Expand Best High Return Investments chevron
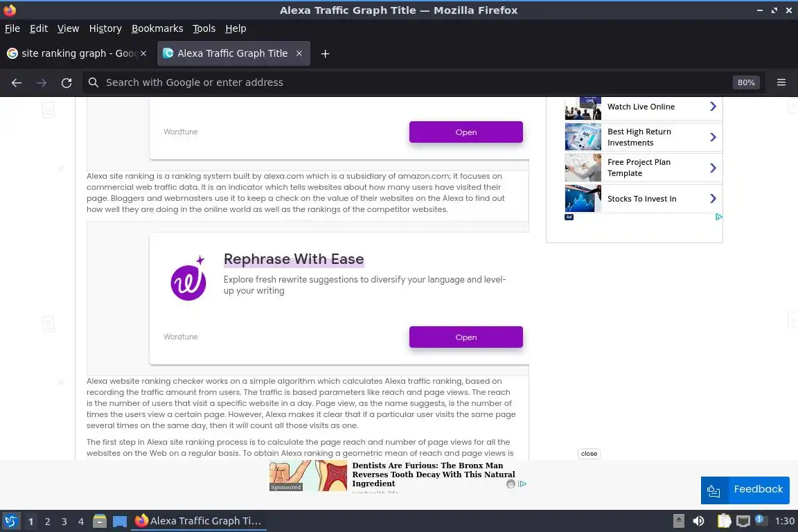Image resolution: width=798 pixels, height=532 pixels. [x=713, y=137]
